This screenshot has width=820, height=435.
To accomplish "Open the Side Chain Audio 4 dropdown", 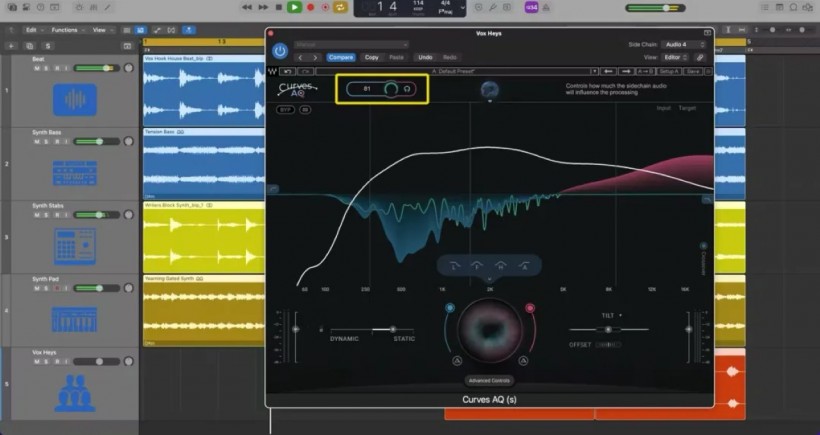I will coord(684,45).
